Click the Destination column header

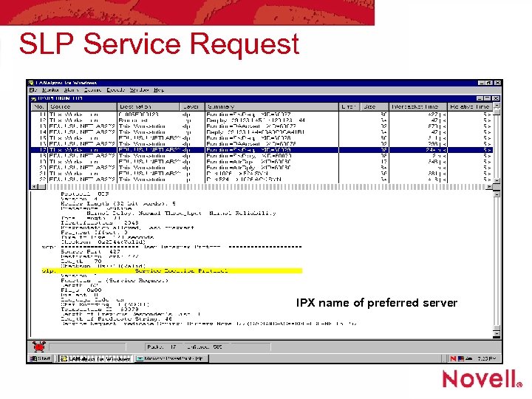(149, 106)
